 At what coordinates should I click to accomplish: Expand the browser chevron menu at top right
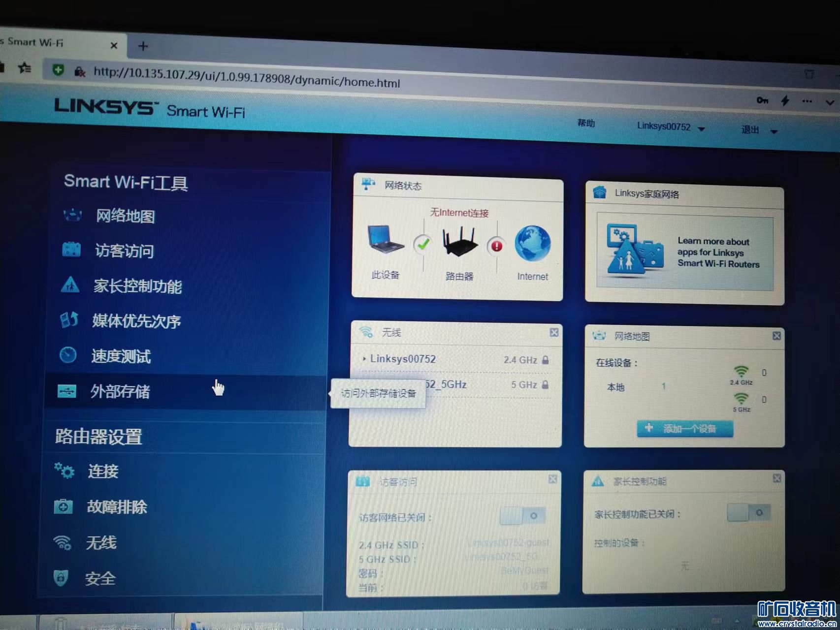coord(830,103)
